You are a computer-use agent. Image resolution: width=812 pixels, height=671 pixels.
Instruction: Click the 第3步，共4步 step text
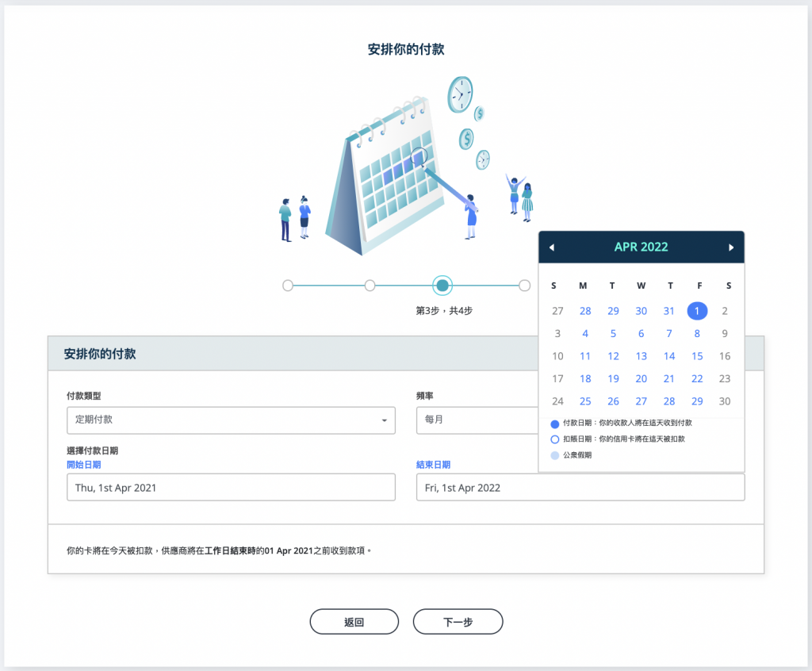(x=444, y=310)
